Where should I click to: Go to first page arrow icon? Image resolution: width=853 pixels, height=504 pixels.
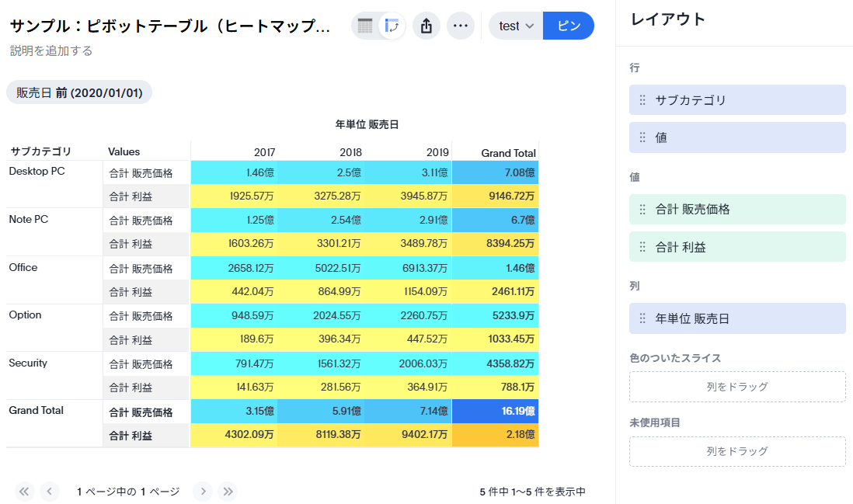(25, 491)
